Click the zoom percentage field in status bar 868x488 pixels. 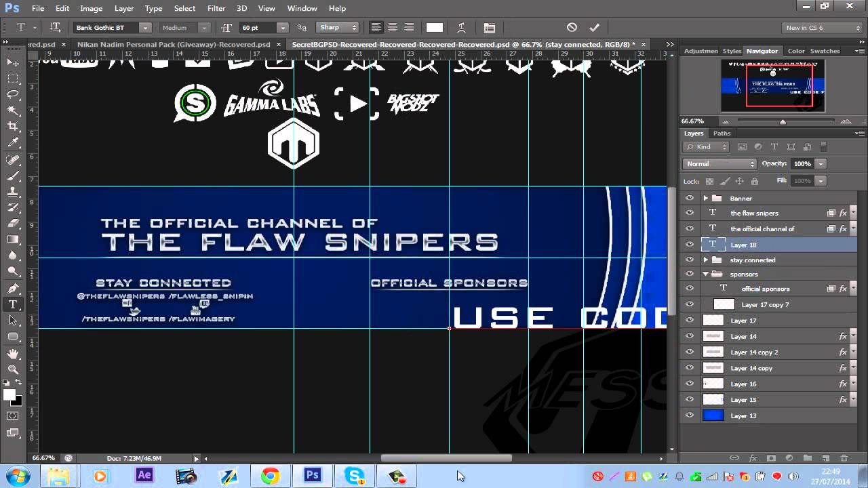click(x=45, y=458)
